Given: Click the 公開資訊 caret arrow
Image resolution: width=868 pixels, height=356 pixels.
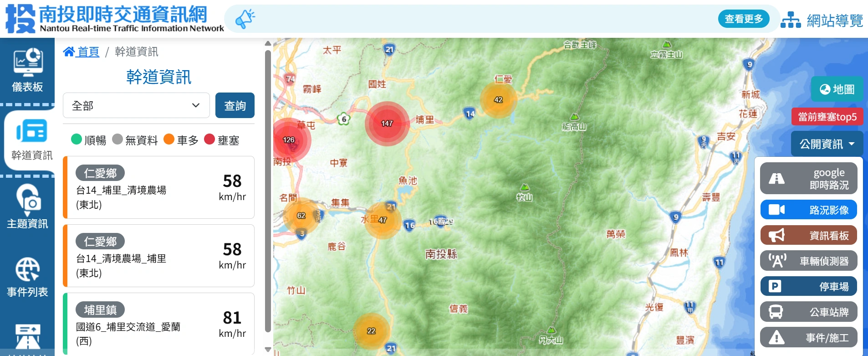Looking at the screenshot, I should (852, 144).
